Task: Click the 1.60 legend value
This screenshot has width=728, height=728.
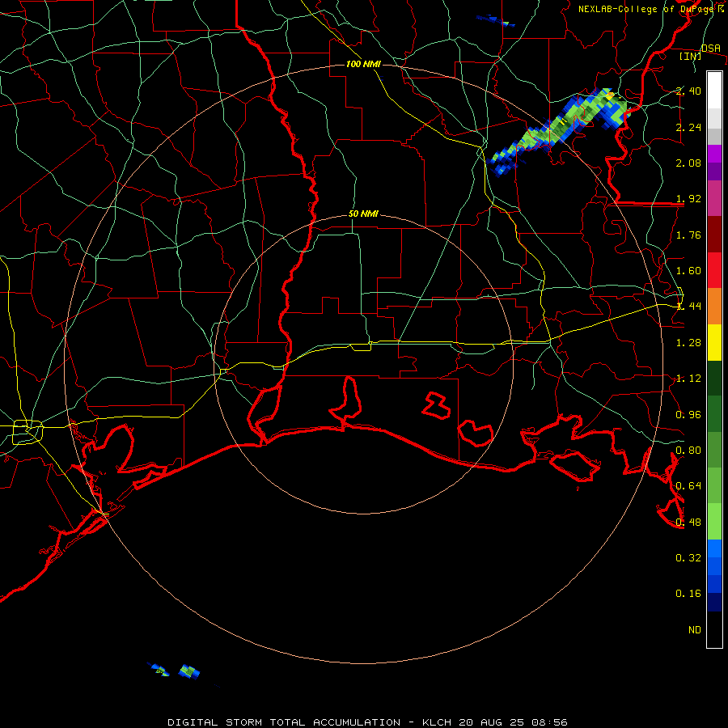Action: click(x=688, y=271)
